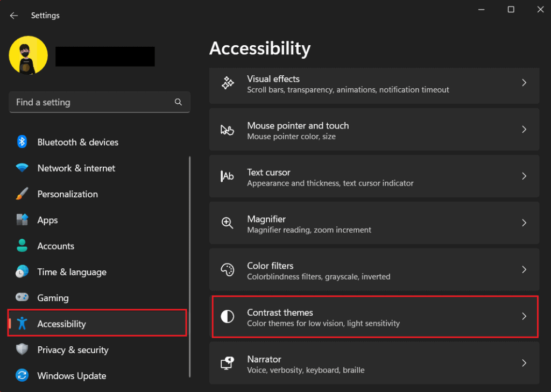Click the Gaming controller icon in sidebar

[22, 298]
